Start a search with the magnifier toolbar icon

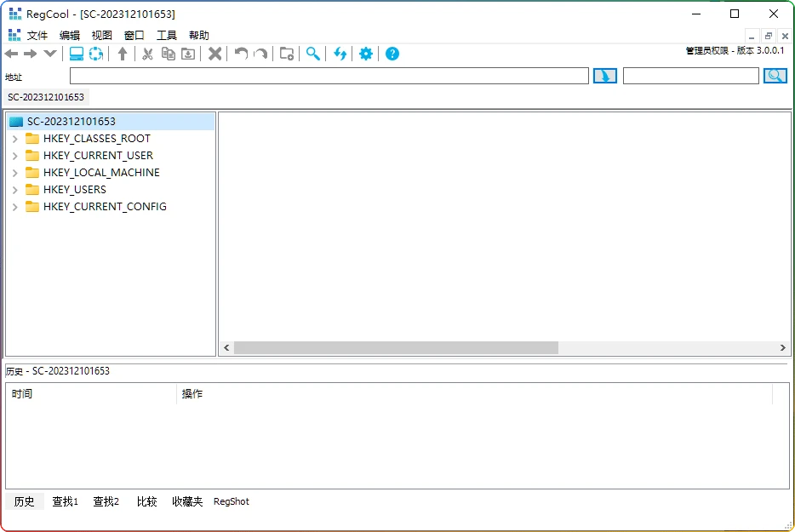tap(312, 53)
